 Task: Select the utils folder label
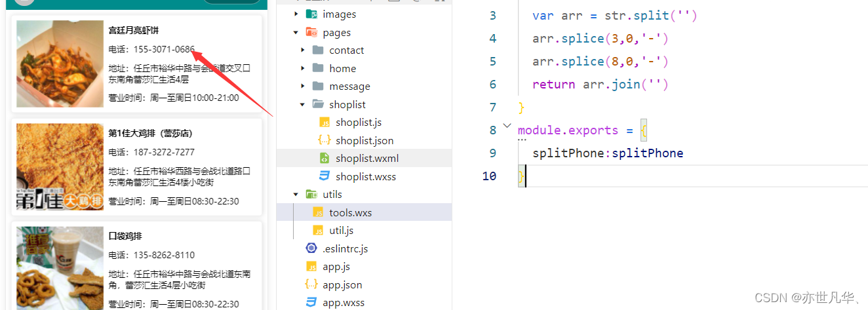pos(332,194)
